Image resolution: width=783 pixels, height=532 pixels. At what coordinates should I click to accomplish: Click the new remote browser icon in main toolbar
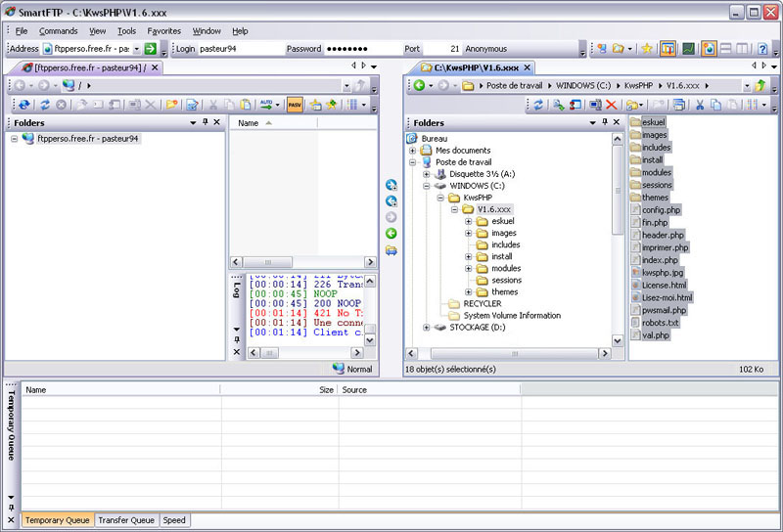(x=602, y=49)
